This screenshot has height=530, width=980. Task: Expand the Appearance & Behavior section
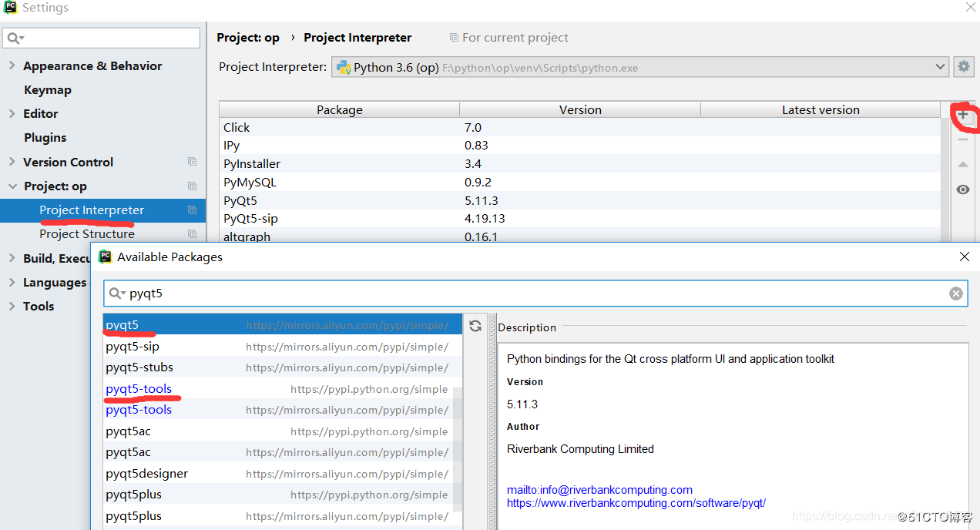pos(11,65)
